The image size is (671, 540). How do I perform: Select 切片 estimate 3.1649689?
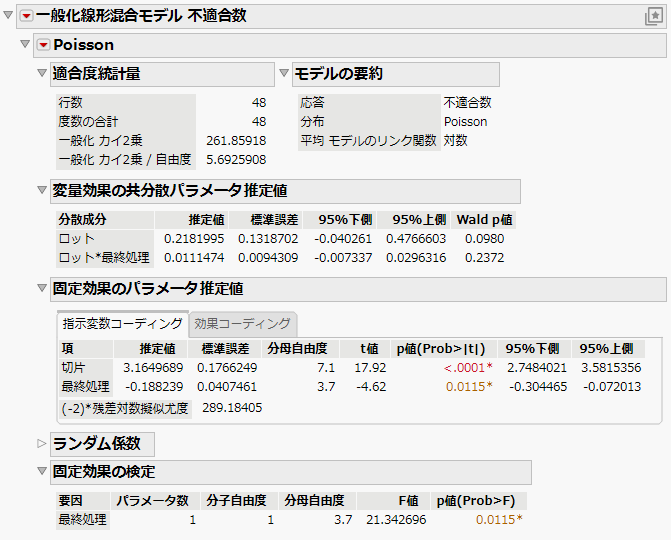[x=153, y=368]
